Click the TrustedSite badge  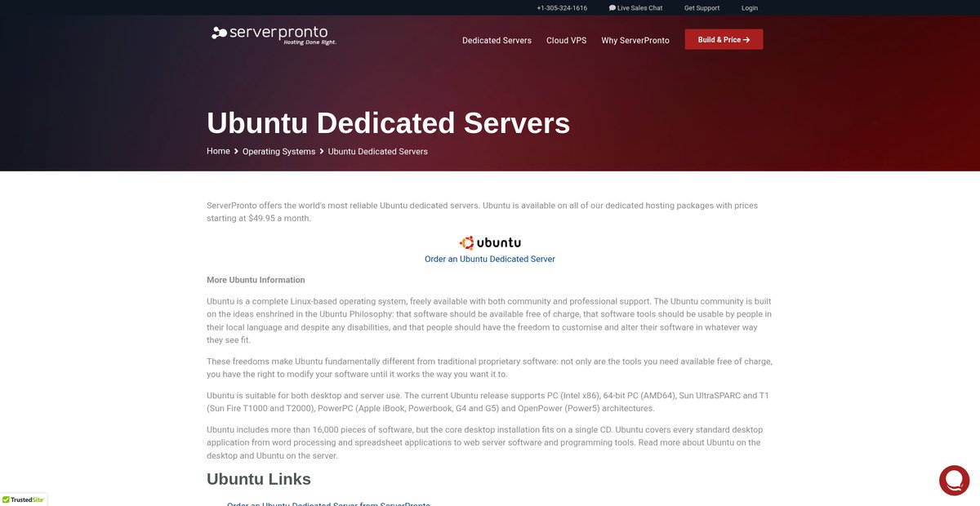pyautogui.click(x=23, y=499)
